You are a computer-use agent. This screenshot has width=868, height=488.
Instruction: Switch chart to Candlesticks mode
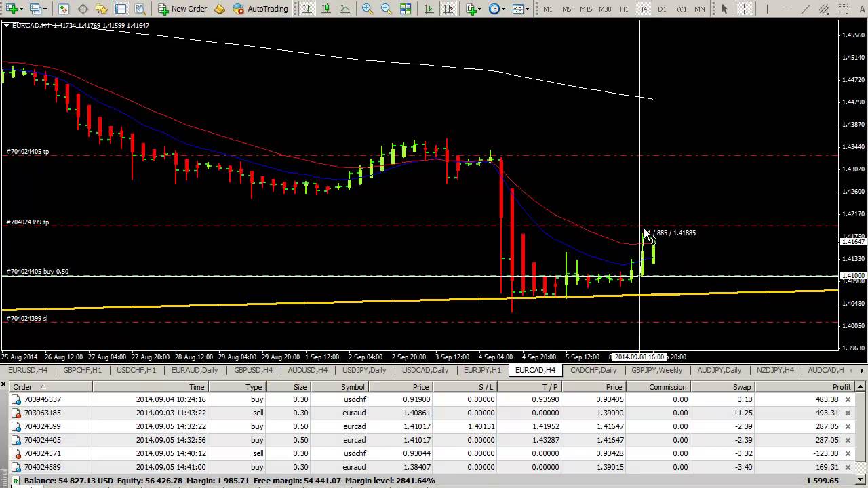(x=326, y=9)
